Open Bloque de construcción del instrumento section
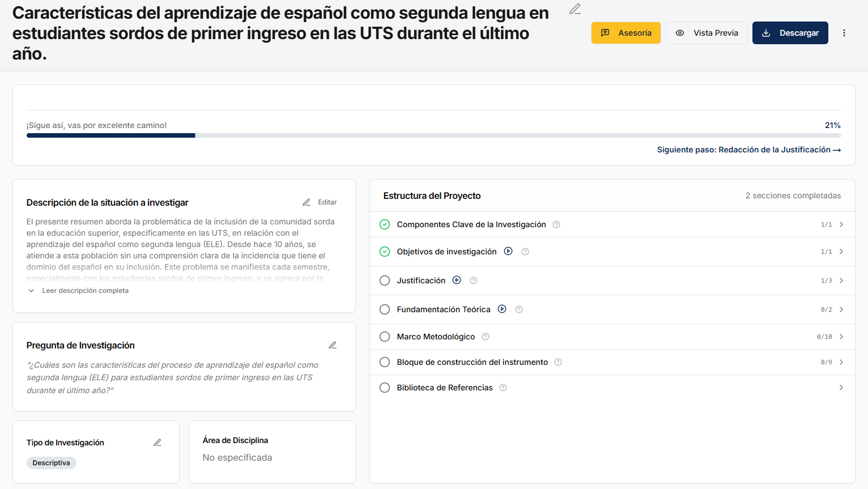Viewport: 868px width, 489px height. click(612, 362)
